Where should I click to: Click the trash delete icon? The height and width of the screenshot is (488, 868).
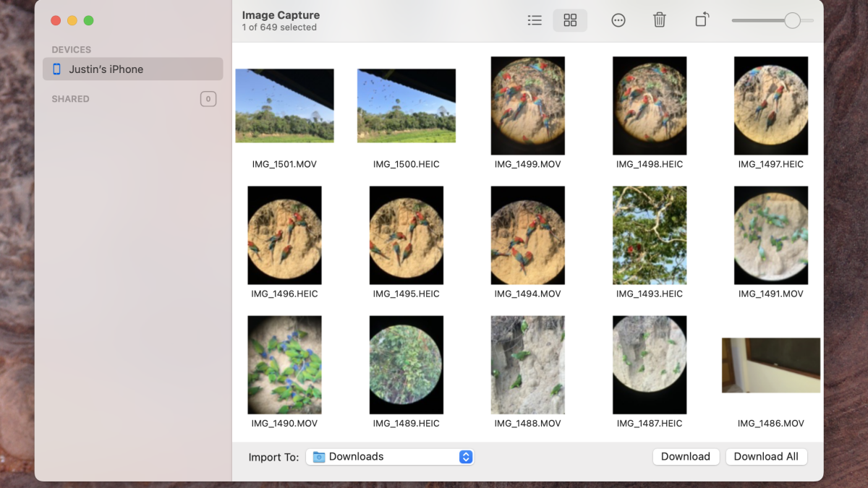point(660,20)
